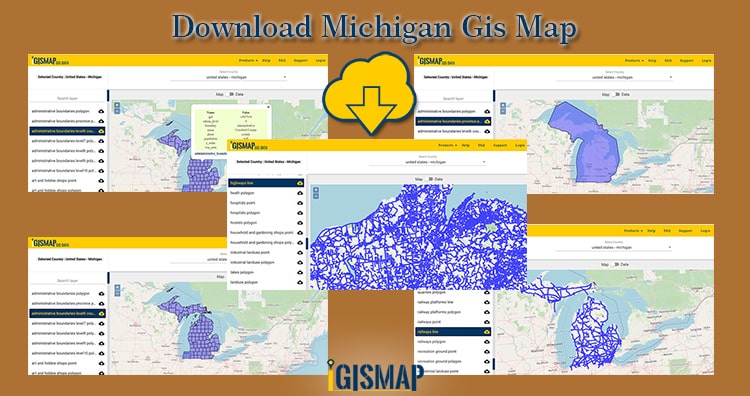
Task: Select the 'recreation ground point' layer row
Action: coord(453,352)
